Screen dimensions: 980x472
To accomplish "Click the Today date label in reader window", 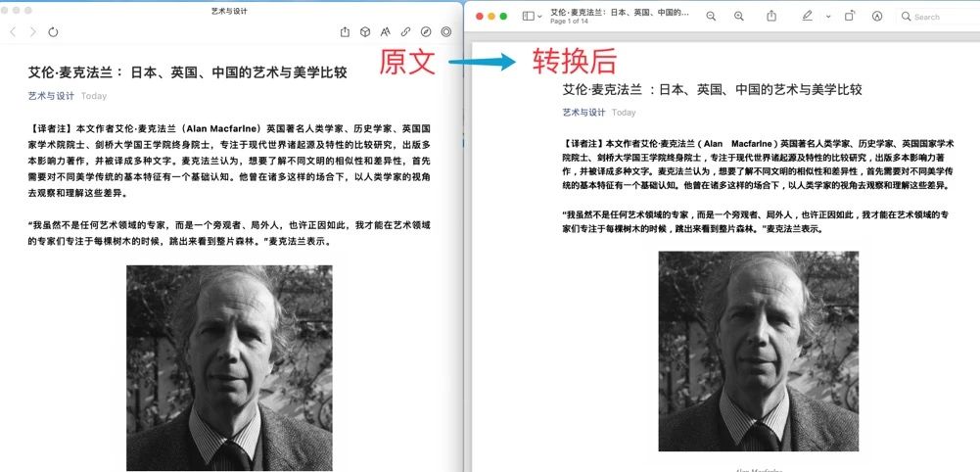I will [x=94, y=96].
